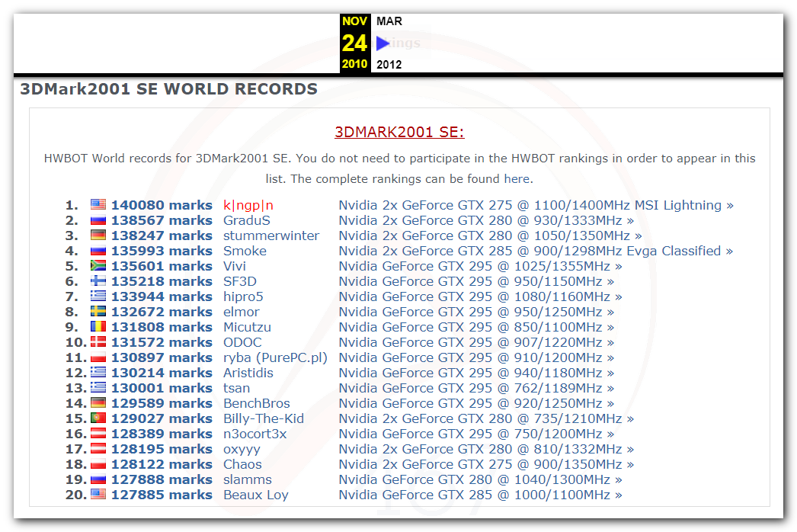Click the Polish flag beside Chaos
The height and width of the screenshot is (532, 797).
[98, 464]
